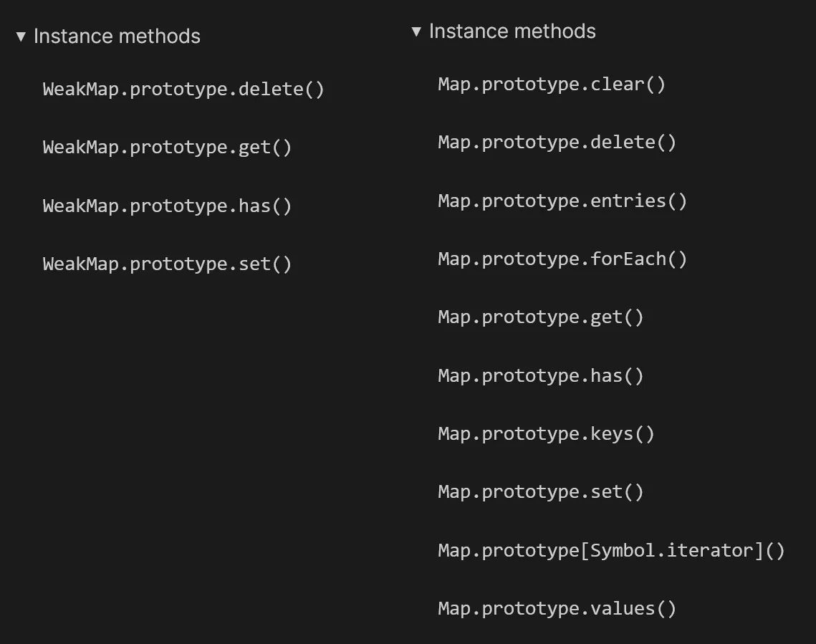The height and width of the screenshot is (644, 816).
Task: Open Map.prototype.set() reference
Action: tap(541, 492)
